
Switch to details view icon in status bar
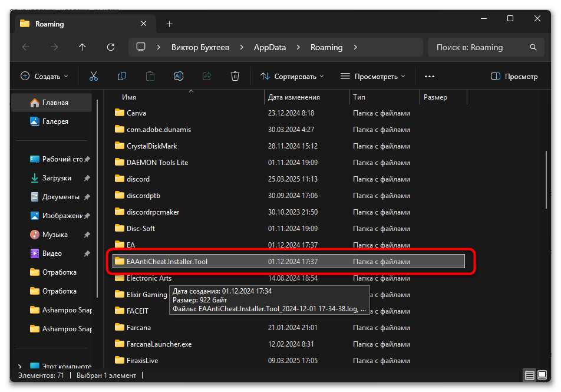pos(530,375)
